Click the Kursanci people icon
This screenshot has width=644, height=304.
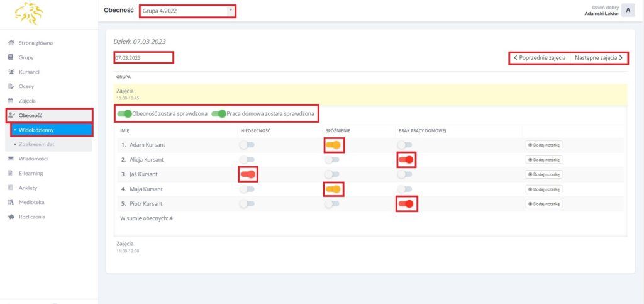[11, 72]
